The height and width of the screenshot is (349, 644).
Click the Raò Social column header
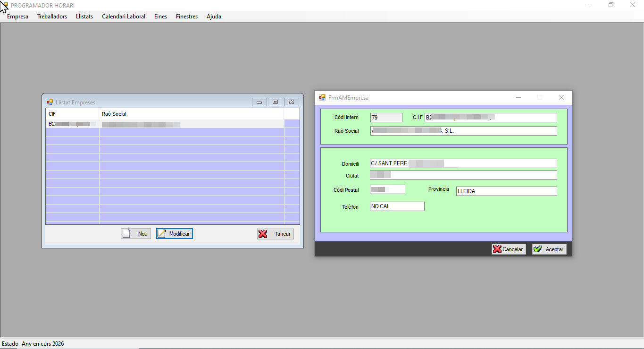[191, 114]
